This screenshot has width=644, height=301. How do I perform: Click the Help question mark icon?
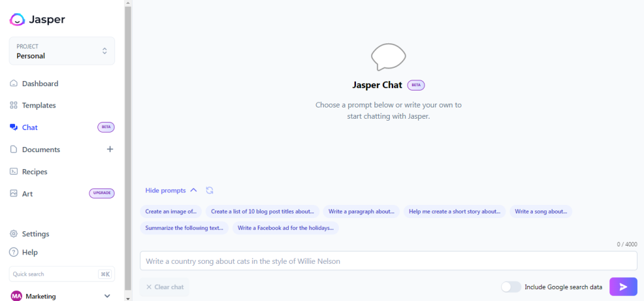click(x=14, y=252)
